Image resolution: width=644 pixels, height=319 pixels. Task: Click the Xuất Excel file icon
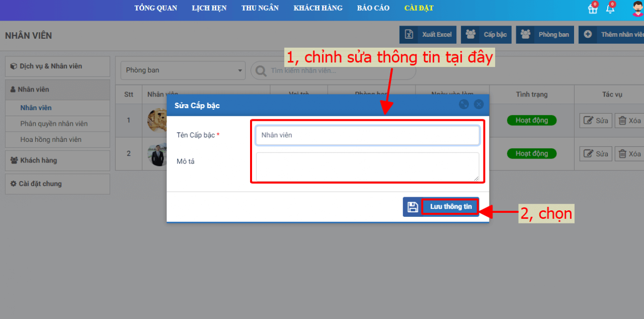pyautogui.click(x=409, y=35)
